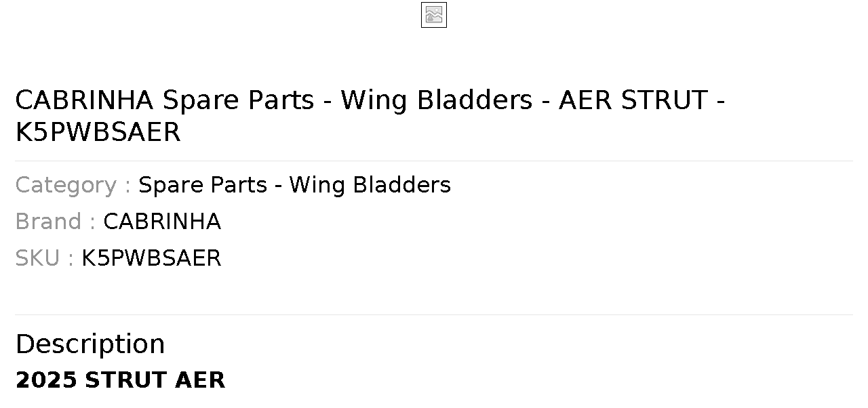Click "2025" in the bold description text
The width and height of the screenshot is (868, 408).
pyautogui.click(x=47, y=380)
